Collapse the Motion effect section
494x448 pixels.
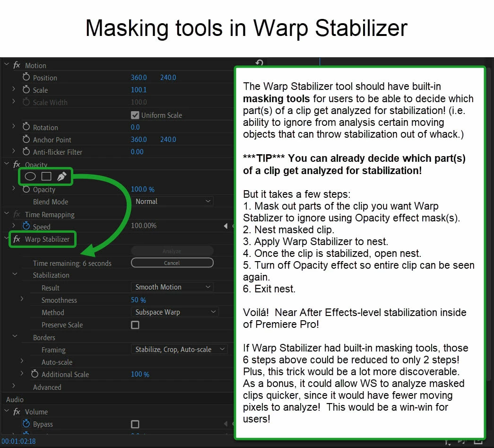[6, 64]
